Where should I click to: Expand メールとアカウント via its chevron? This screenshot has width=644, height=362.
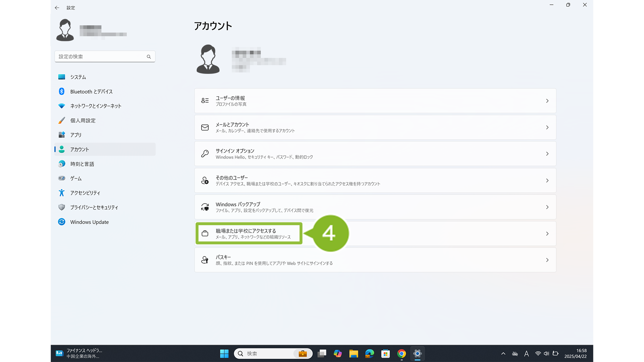pyautogui.click(x=547, y=127)
